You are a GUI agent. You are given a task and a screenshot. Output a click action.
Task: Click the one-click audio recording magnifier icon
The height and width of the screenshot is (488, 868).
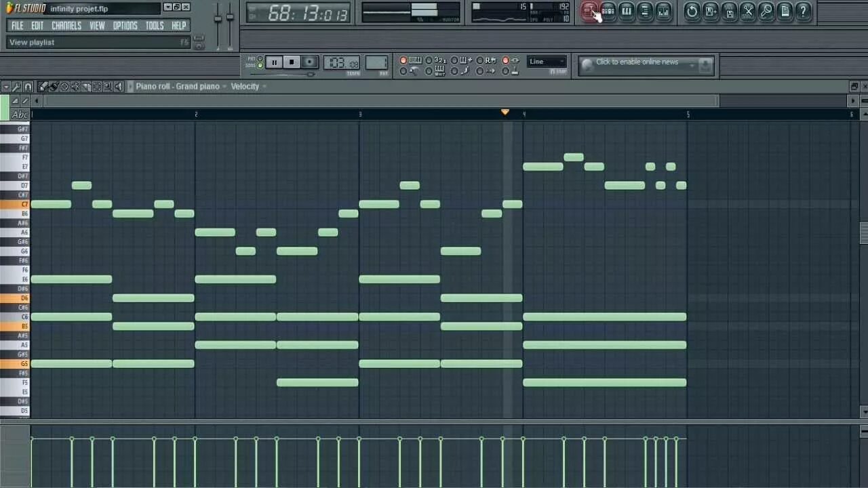(766, 11)
